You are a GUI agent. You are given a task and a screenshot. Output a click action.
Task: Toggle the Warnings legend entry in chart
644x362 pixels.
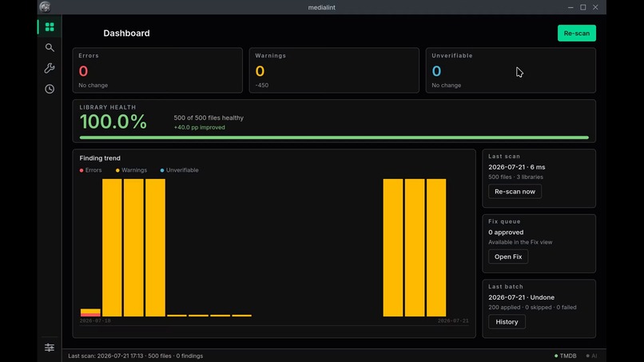pos(131,170)
